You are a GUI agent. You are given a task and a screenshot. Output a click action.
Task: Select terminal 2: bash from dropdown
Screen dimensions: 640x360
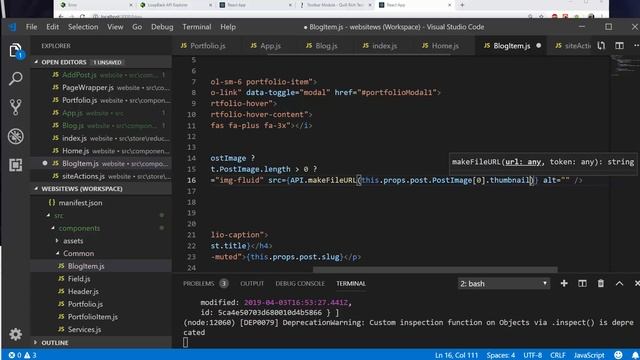coord(503,283)
